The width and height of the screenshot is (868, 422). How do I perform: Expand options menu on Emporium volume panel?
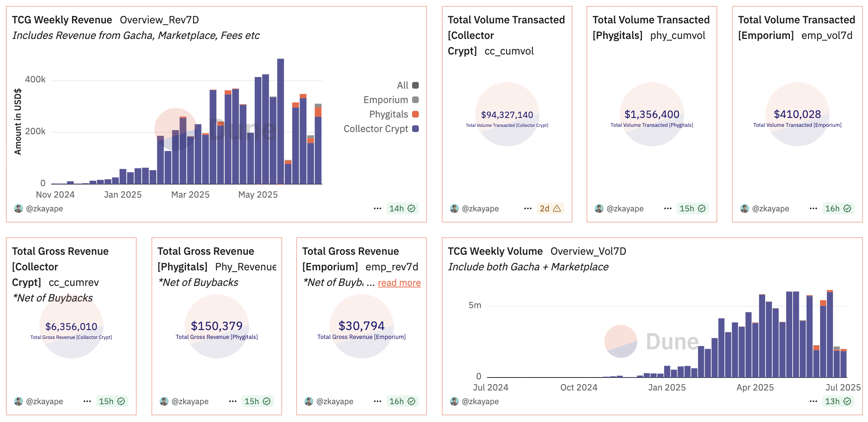pos(813,208)
